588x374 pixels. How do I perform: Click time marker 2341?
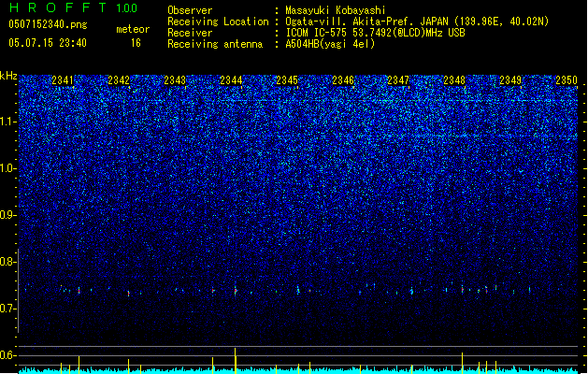coord(63,79)
